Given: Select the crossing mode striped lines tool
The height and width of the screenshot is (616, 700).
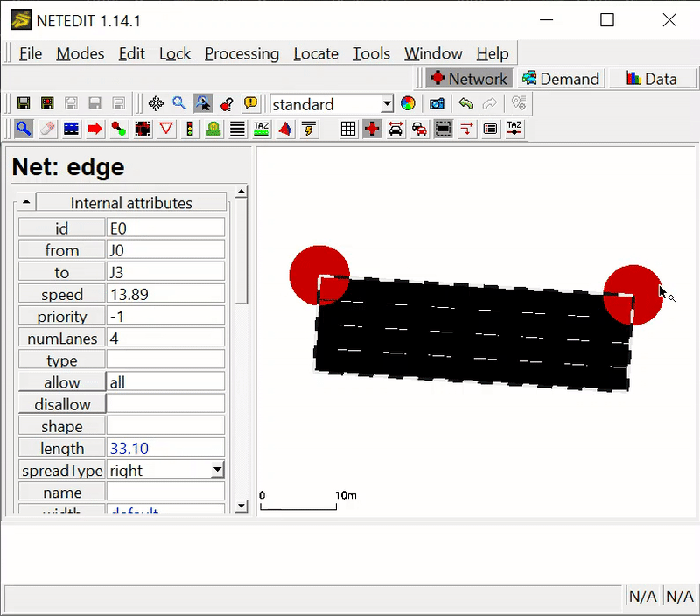Looking at the screenshot, I should 237,129.
